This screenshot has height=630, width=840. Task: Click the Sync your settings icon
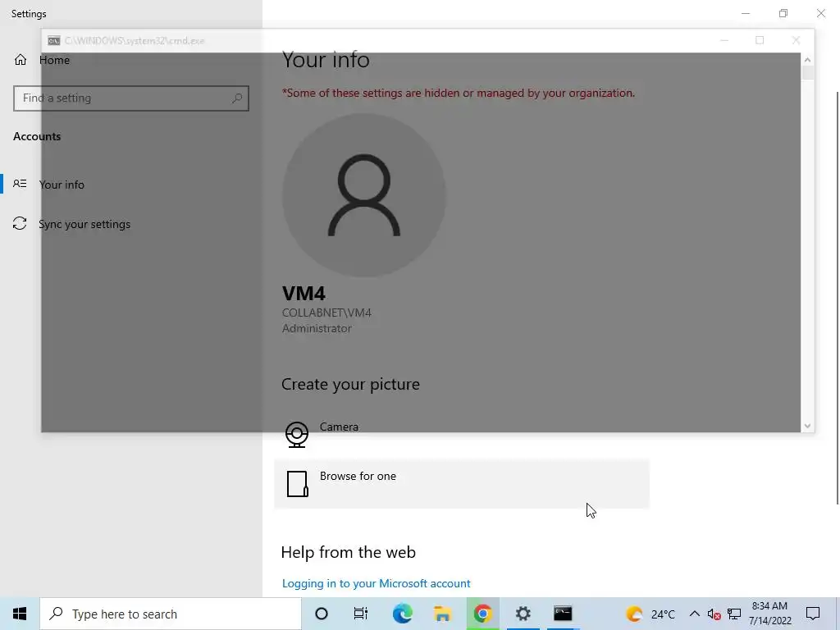tap(20, 223)
